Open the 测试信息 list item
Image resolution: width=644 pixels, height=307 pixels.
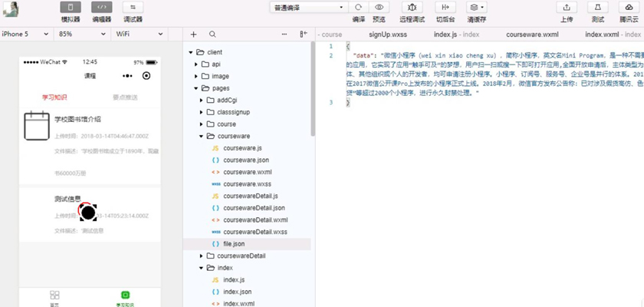[x=90, y=215]
